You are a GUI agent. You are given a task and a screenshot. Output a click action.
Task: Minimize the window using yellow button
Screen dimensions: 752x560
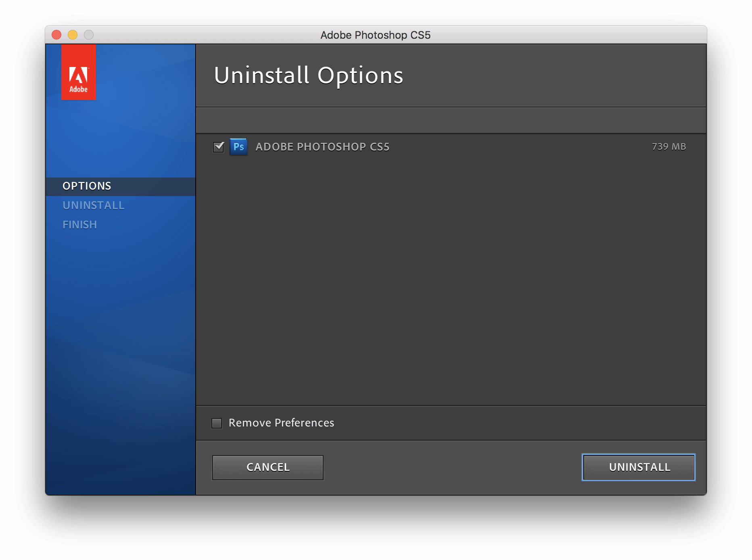tap(73, 35)
